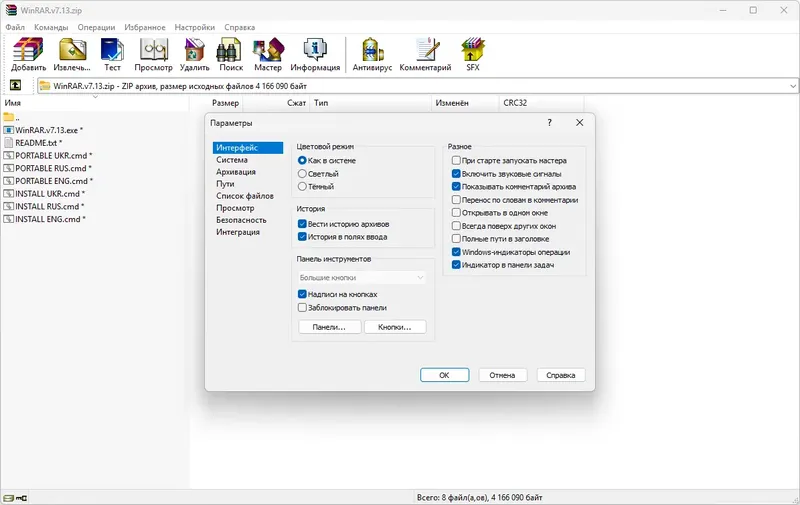Enable Полные пути в заголовке checkbox

coord(456,239)
